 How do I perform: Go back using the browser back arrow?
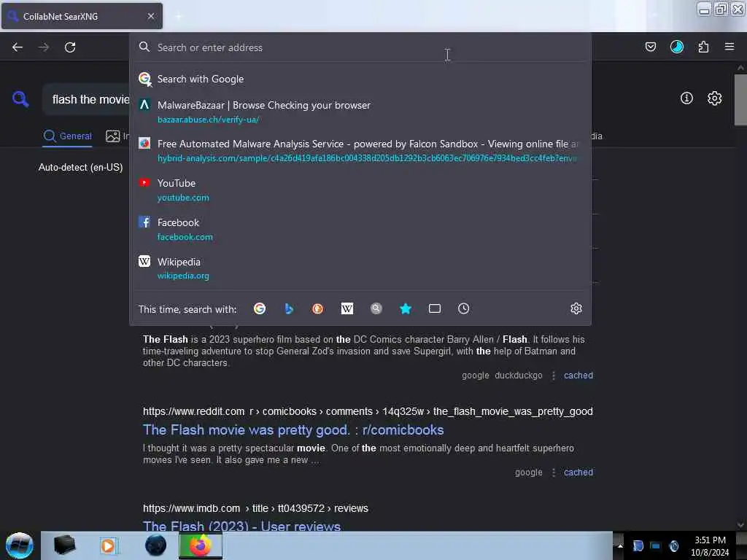click(x=18, y=47)
